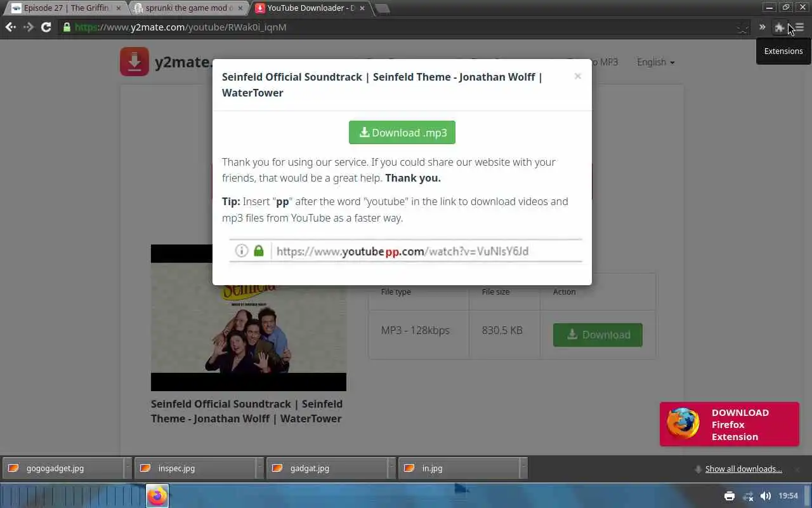Click the 19:54 taskbar clock
The width and height of the screenshot is (812, 508).
[788, 496]
